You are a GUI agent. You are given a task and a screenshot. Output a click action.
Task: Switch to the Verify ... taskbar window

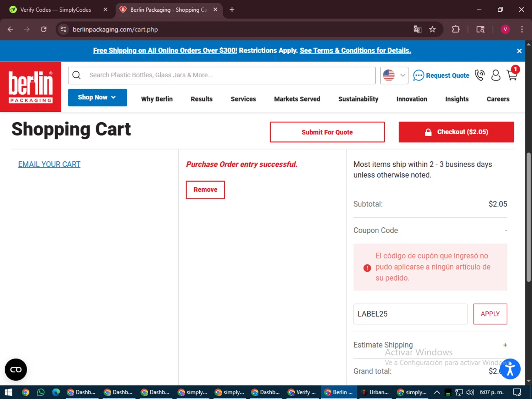(302, 392)
